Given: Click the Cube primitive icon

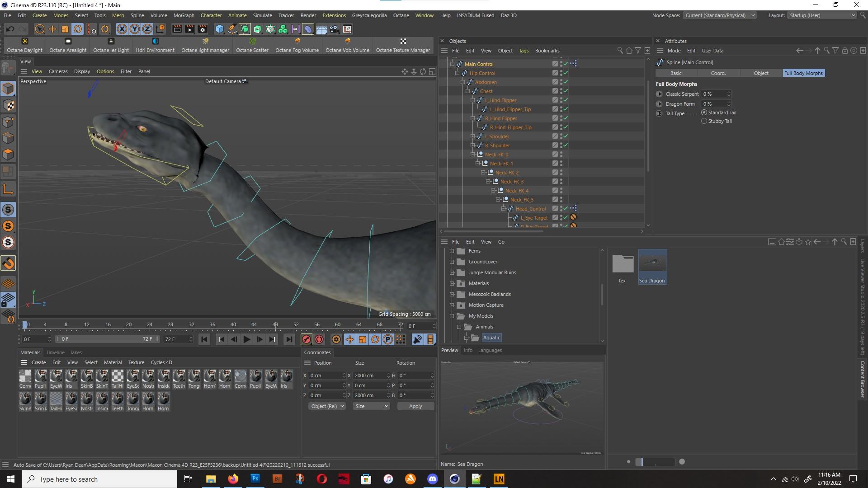Looking at the screenshot, I should (x=219, y=29).
